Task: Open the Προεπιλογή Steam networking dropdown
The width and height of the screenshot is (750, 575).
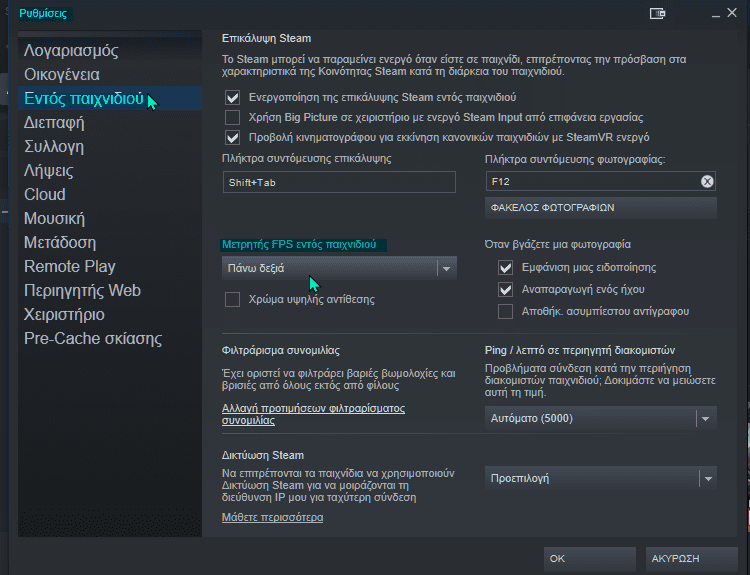Action: click(x=601, y=478)
